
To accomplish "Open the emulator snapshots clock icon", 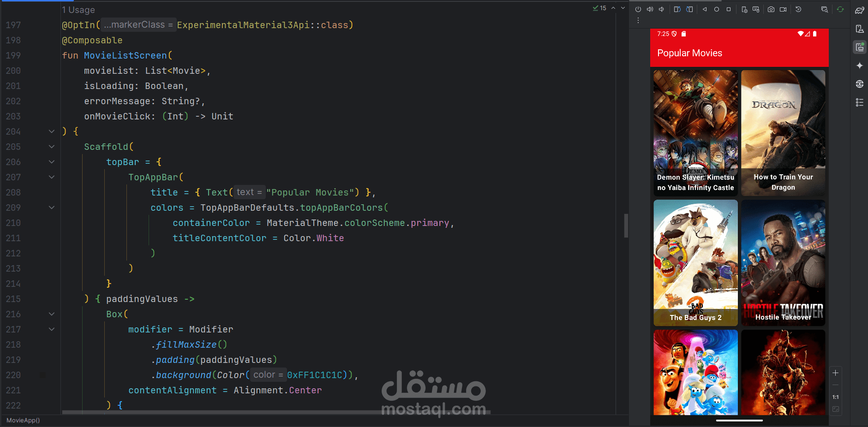I will (x=798, y=9).
